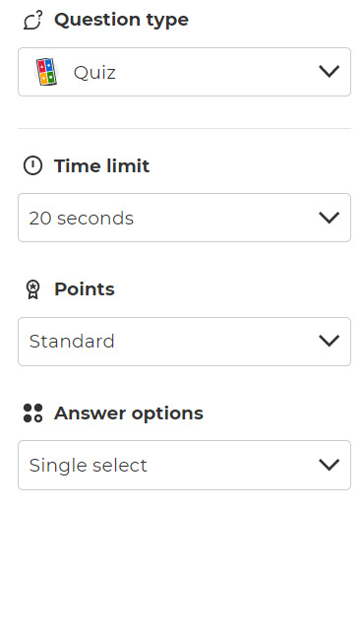Expand the Points chevron arrow
364x635 pixels.
point(329,341)
